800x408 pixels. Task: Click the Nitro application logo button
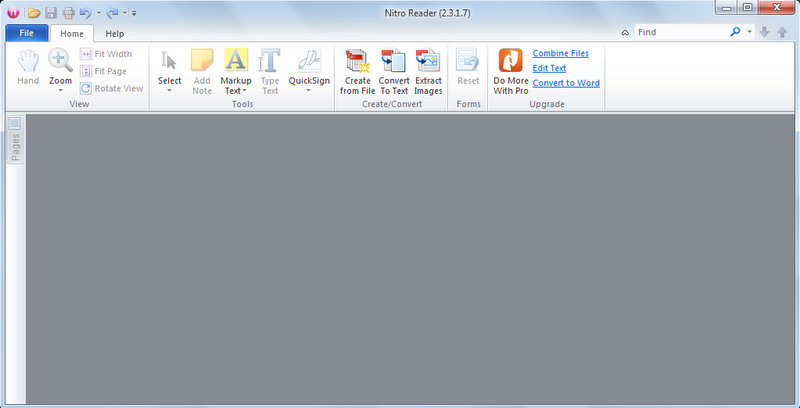[x=12, y=13]
